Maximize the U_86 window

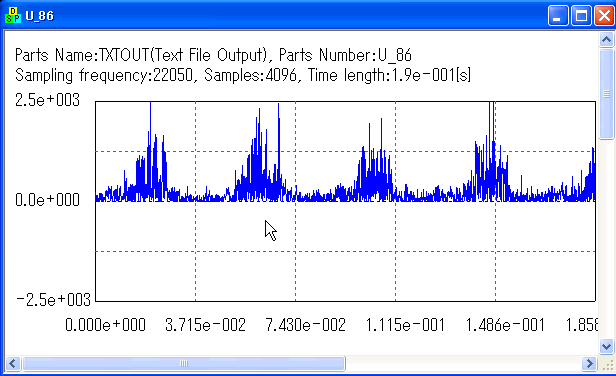[x=581, y=16]
